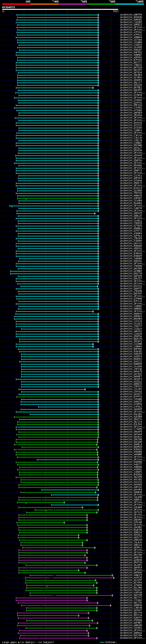This screenshot has width=146, height=644.
Task: Click the red 20% identity legend segment
Action: pyautogui.click(x=16, y=4)
